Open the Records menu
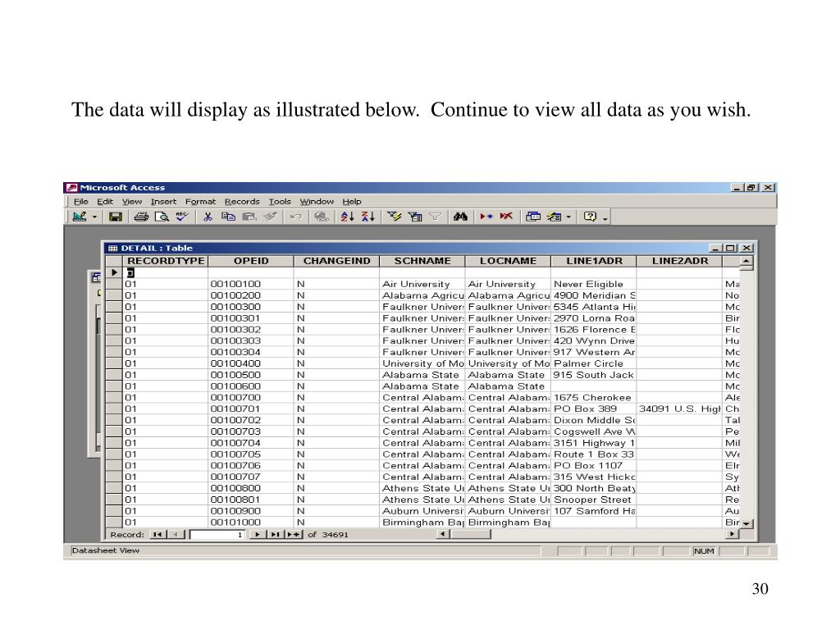Viewport: 840px width, 630px height. (242, 202)
